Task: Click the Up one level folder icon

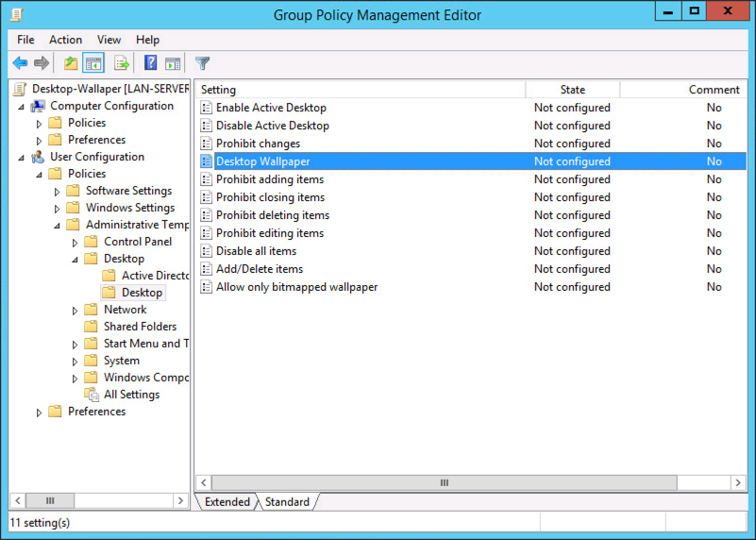Action: pos(71,63)
